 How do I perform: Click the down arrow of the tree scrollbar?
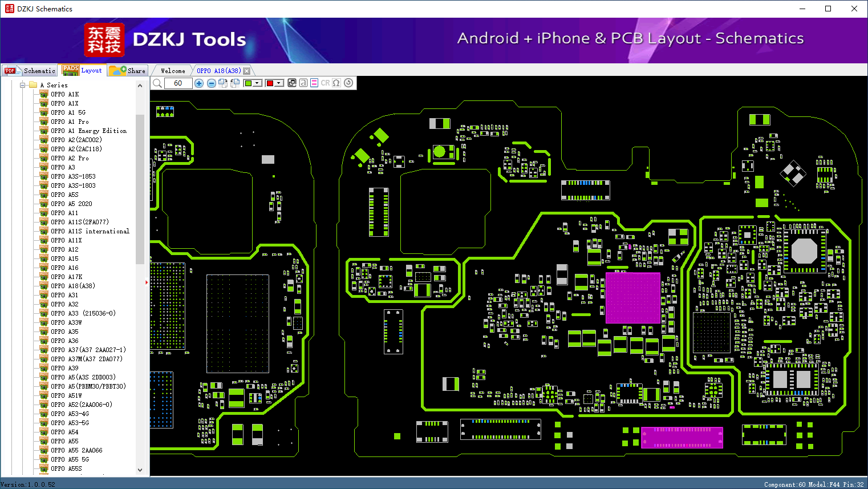click(140, 470)
